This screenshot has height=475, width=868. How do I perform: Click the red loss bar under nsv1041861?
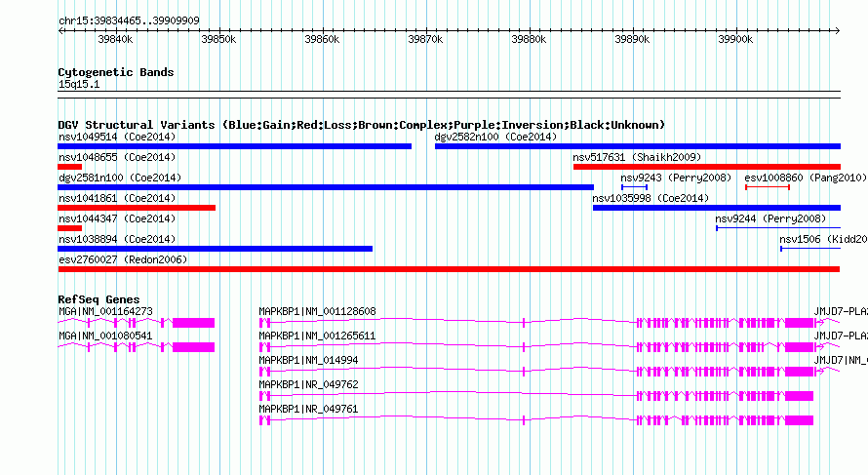click(x=137, y=208)
